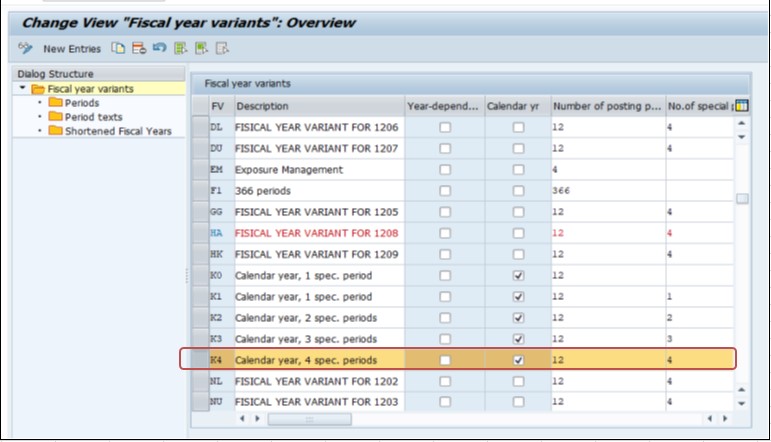Screen dimensions: 771x442
Task: Click the page-down arrow below top scroll arrow
Action: [742, 137]
